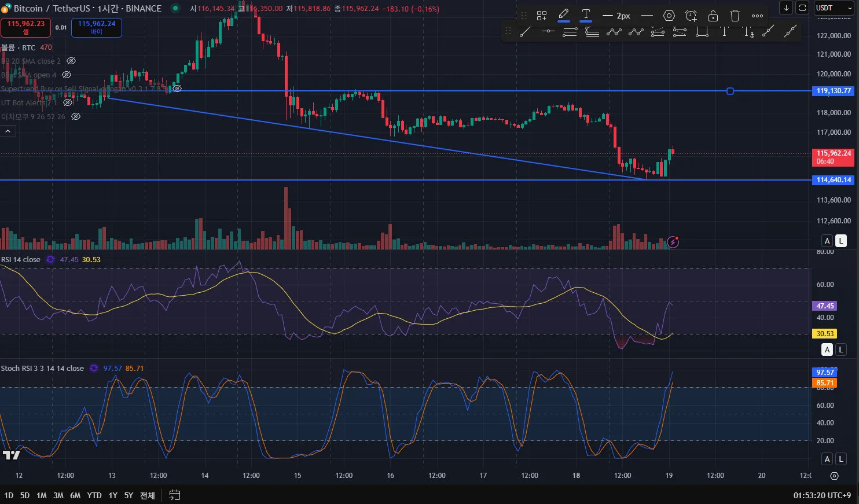
Task: Click the 119,130.77 price label
Action: 834,91
